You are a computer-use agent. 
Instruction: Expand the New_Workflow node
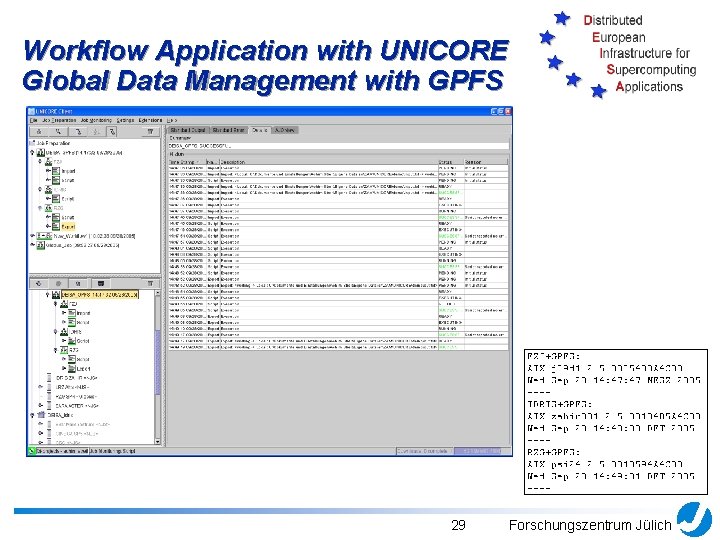[32, 236]
